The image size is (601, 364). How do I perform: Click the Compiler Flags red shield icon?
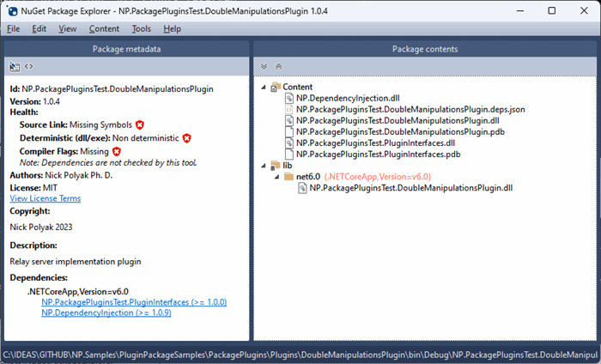pos(117,151)
